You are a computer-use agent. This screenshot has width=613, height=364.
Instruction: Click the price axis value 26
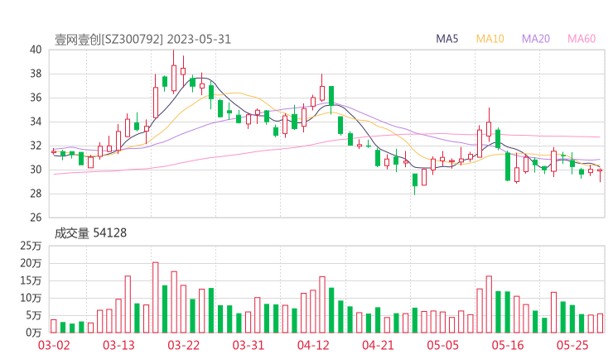pos(36,217)
